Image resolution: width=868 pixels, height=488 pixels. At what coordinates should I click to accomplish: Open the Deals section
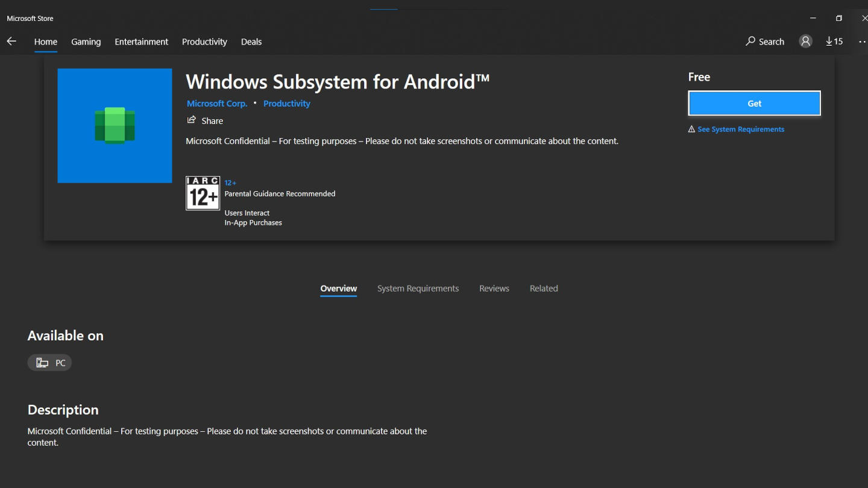(x=251, y=42)
